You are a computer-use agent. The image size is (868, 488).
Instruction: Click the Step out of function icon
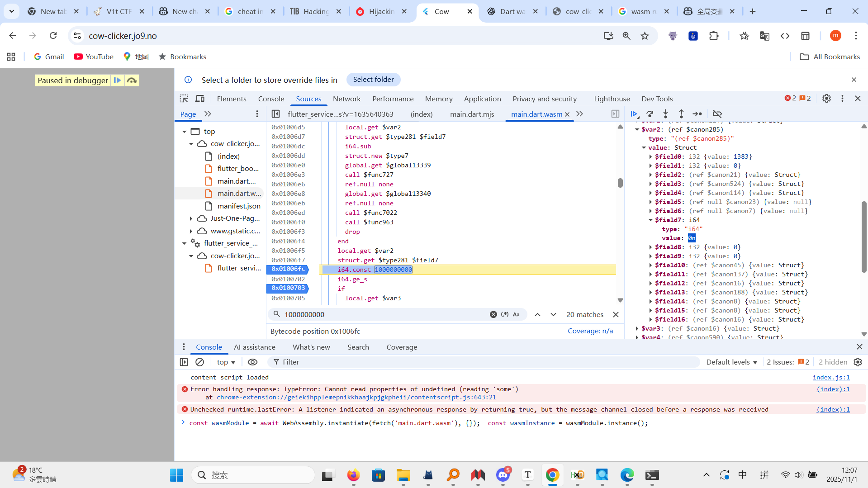pyautogui.click(x=681, y=114)
